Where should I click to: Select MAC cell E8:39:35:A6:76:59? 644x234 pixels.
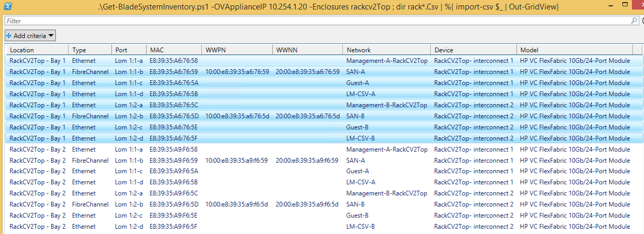[174, 72]
